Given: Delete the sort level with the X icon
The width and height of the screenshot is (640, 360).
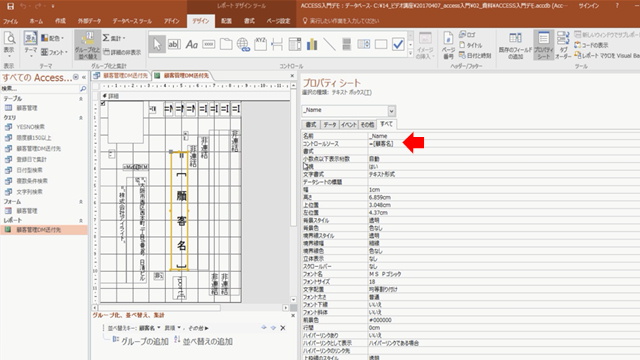Looking at the screenshot, I should click(x=283, y=328).
